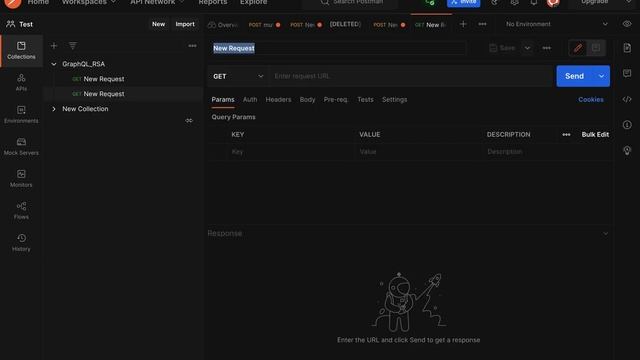The image size is (640, 360).
Task: Click the New button in workspace header
Action: tap(158, 24)
